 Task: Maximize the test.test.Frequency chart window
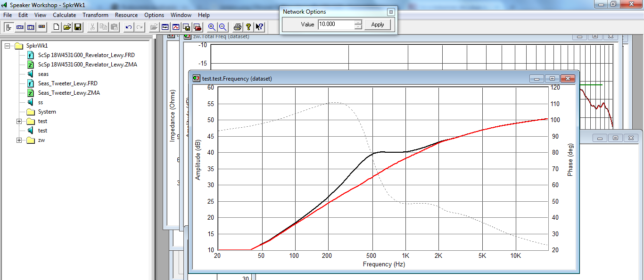pos(552,79)
